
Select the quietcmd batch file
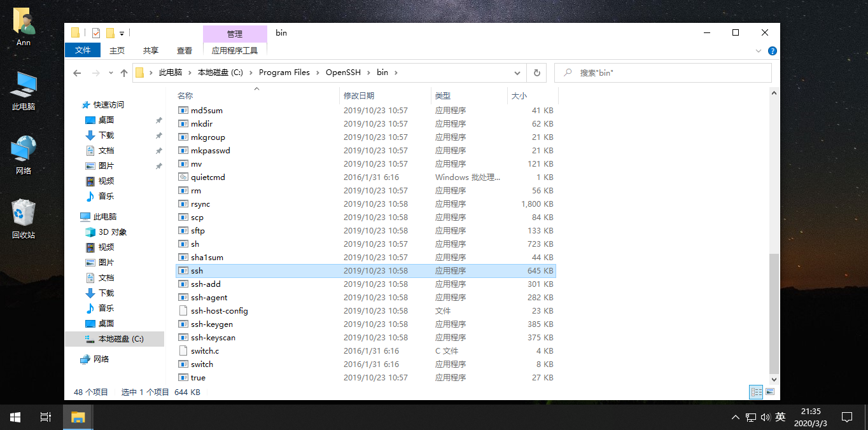pos(365,177)
